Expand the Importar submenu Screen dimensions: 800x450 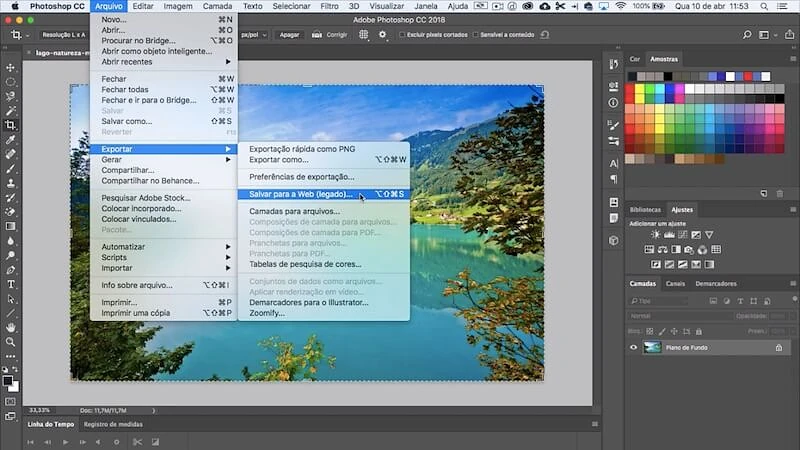click(x=164, y=268)
